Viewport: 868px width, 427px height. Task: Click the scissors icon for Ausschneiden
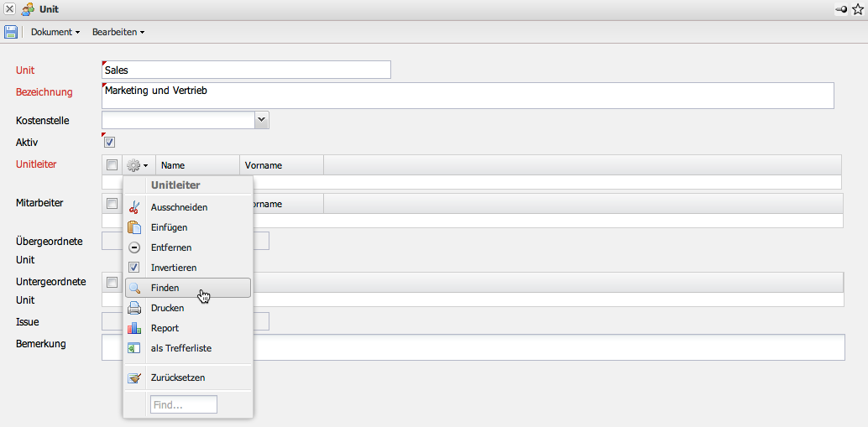[x=134, y=207]
